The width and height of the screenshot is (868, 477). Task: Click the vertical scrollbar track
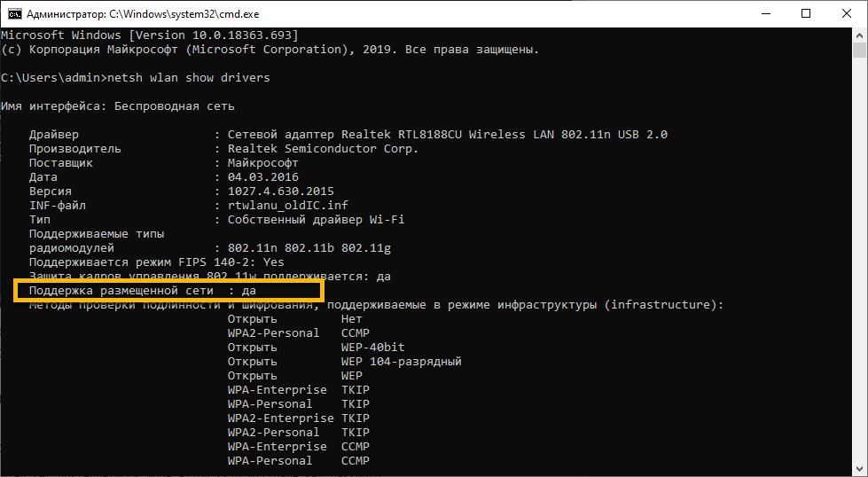coord(861,266)
